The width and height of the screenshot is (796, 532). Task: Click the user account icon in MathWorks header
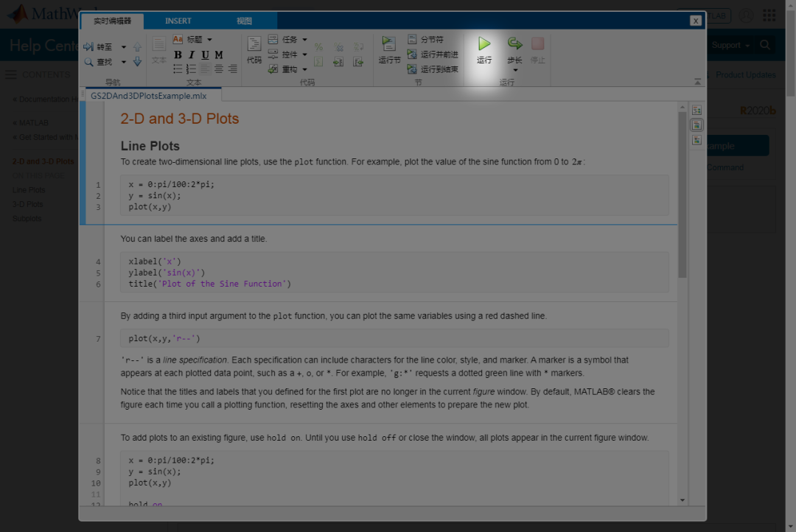coord(746,15)
